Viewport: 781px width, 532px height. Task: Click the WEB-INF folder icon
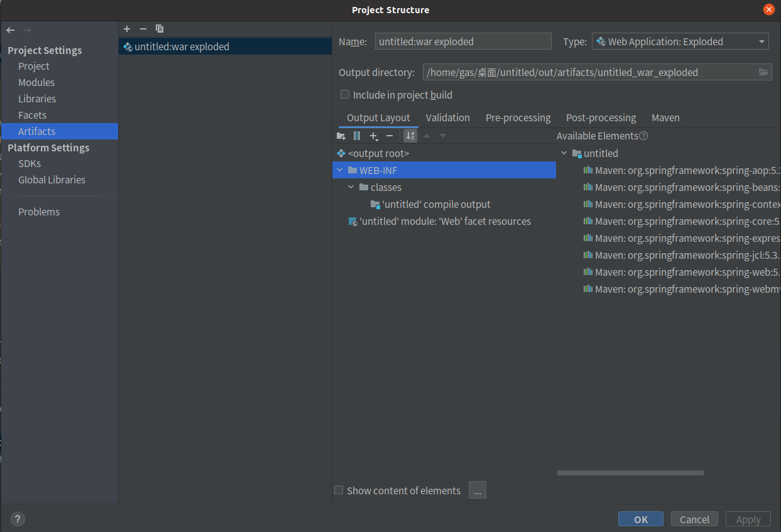[352, 170]
